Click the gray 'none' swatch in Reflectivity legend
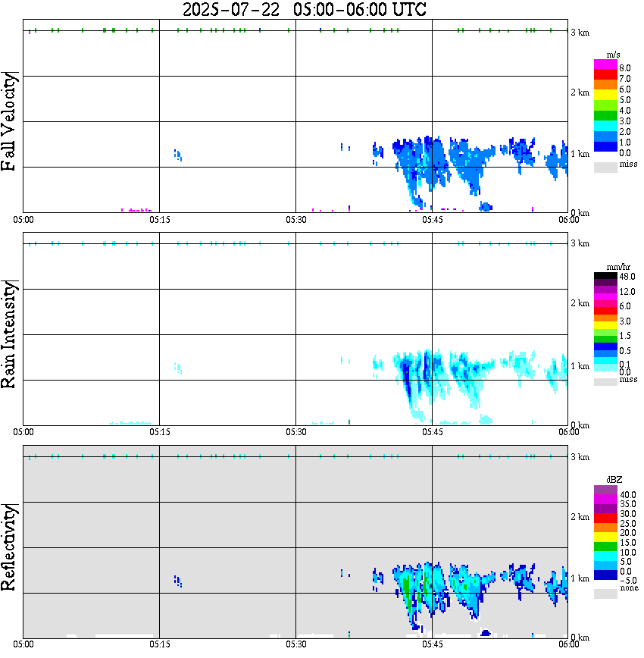Image resolution: width=644 pixels, height=658 pixels. (605, 594)
